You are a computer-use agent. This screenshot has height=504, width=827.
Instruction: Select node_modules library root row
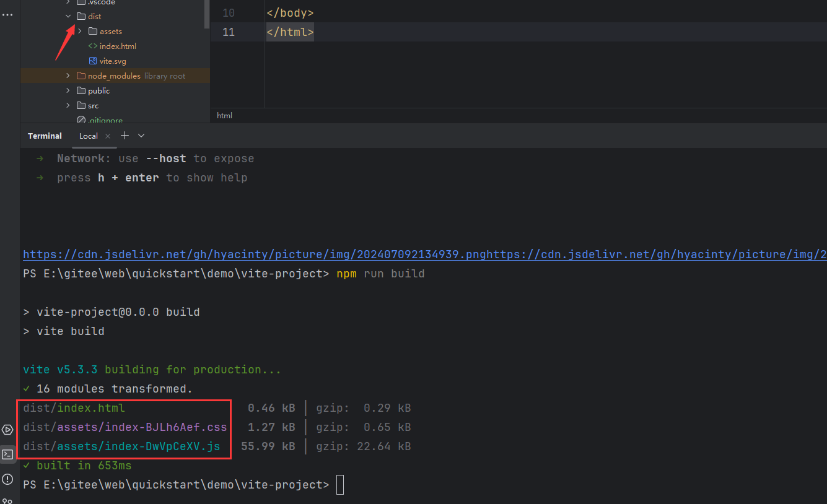(x=115, y=76)
